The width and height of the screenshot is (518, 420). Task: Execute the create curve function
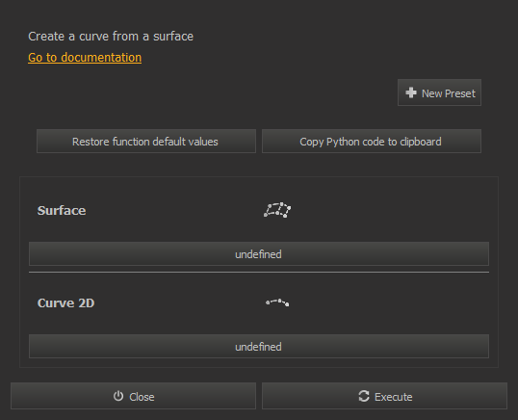384,396
